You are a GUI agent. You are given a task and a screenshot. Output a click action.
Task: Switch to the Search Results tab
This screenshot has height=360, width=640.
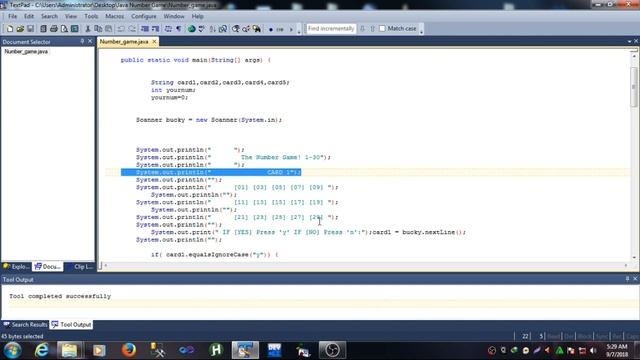[x=25, y=324]
